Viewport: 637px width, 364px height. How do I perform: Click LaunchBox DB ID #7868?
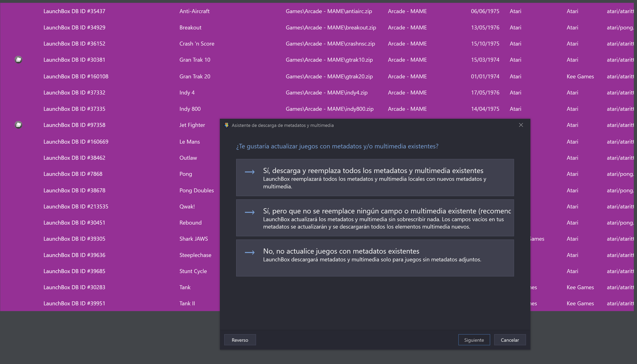point(73,174)
